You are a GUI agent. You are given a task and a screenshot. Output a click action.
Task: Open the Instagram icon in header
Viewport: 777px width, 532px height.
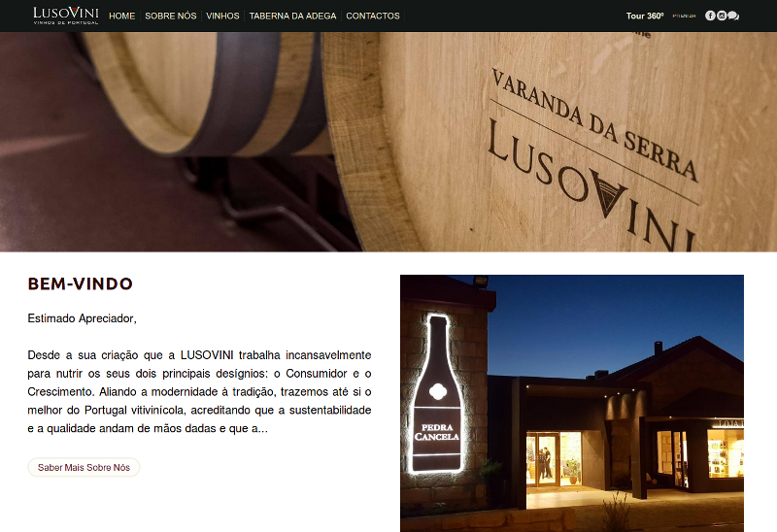pyautogui.click(x=722, y=16)
